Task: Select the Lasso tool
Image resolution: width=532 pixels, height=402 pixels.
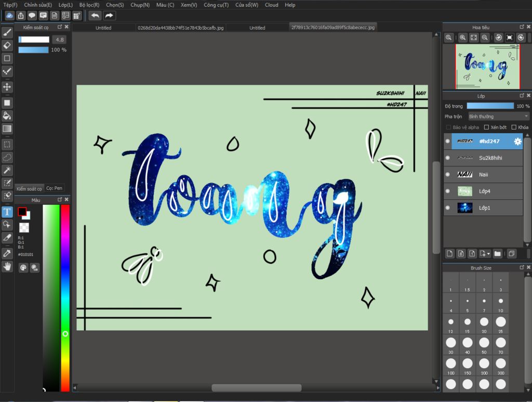Action: point(7,157)
